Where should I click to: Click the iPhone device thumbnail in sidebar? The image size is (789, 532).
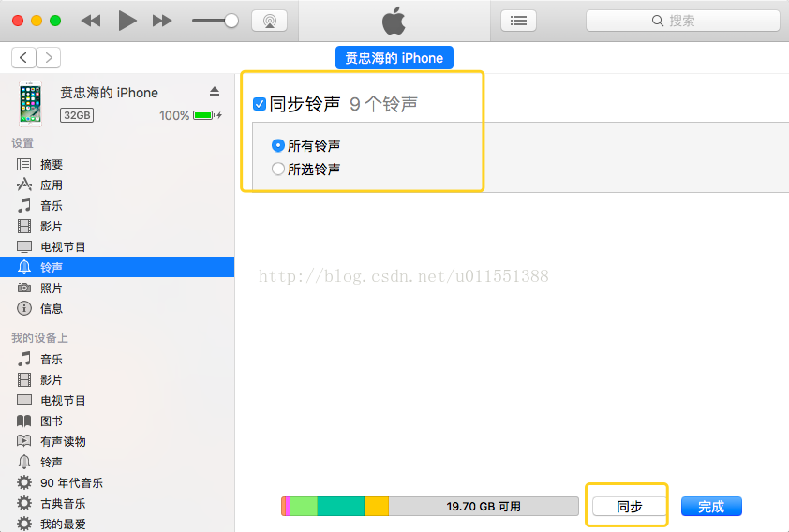pyautogui.click(x=30, y=104)
